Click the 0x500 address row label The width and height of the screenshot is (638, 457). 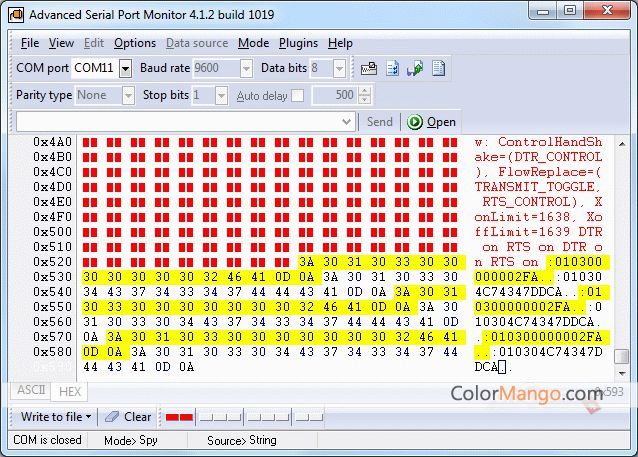(52, 232)
